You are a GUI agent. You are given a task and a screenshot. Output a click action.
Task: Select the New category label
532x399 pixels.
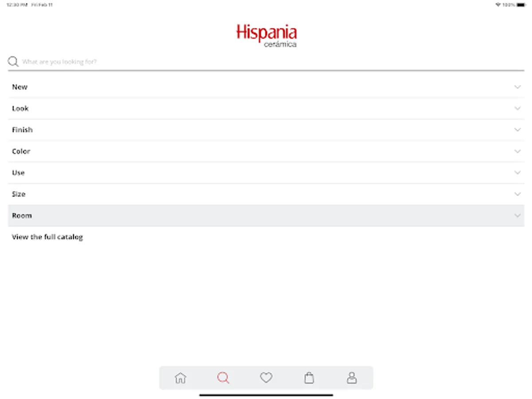pos(20,87)
